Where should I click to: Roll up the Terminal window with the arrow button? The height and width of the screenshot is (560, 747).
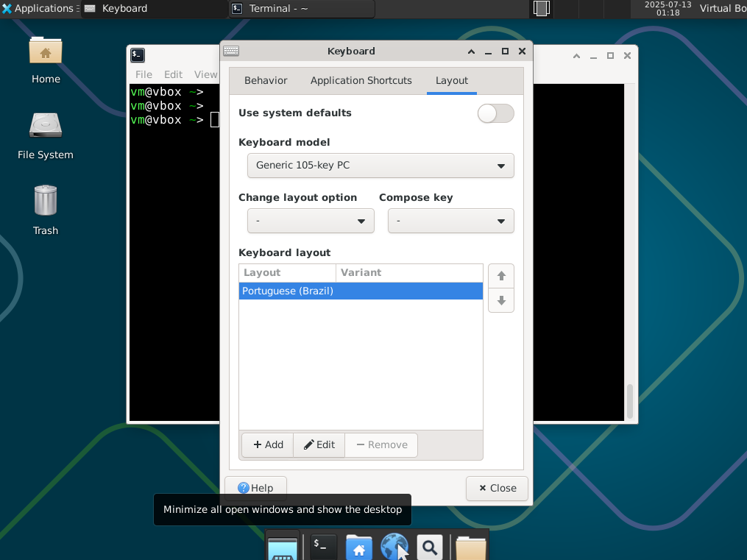coord(576,56)
